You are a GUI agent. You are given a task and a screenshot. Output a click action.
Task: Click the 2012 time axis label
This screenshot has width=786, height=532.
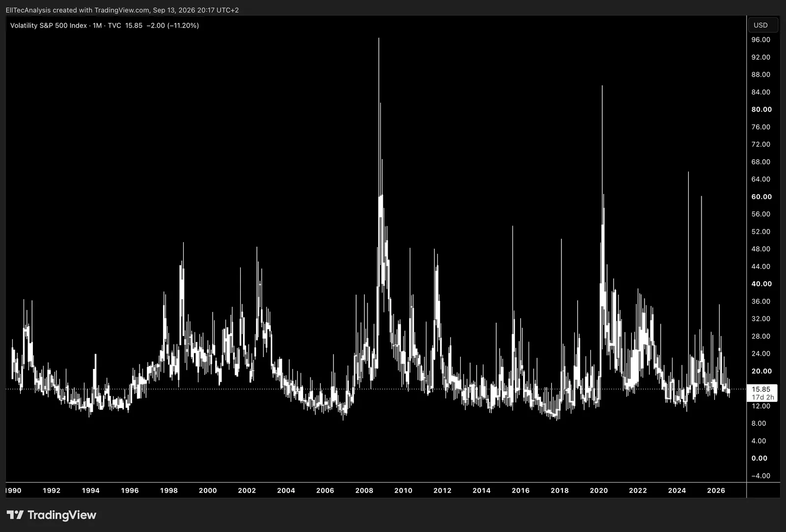[443, 490]
